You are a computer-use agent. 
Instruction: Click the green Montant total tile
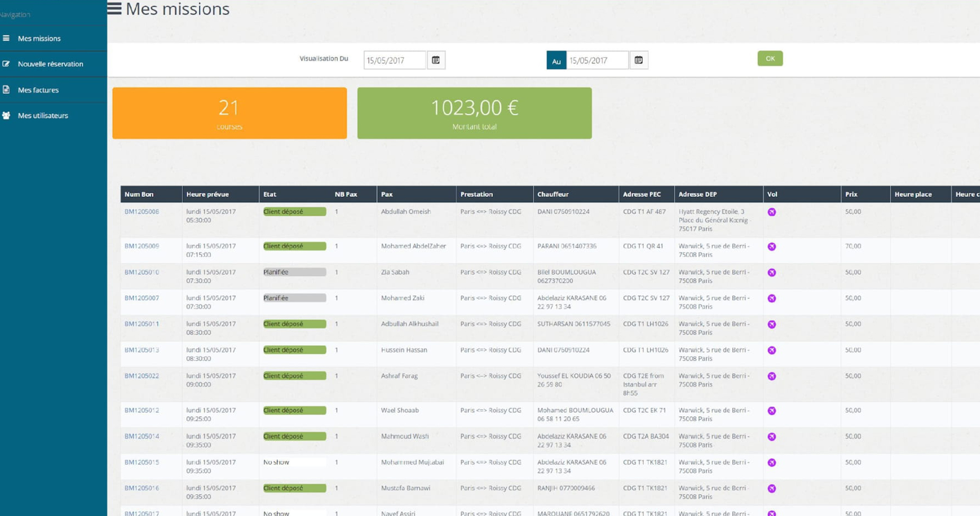[474, 113]
